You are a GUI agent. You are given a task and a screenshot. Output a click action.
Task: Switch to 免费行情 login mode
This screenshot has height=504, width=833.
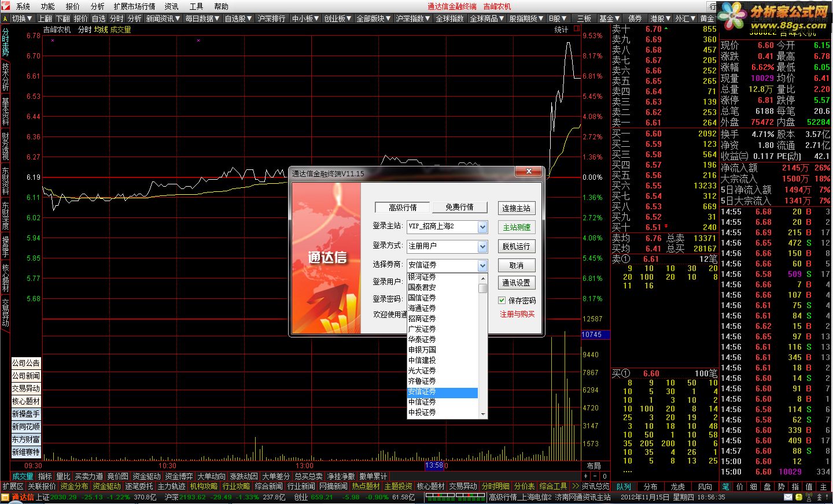[459, 207]
